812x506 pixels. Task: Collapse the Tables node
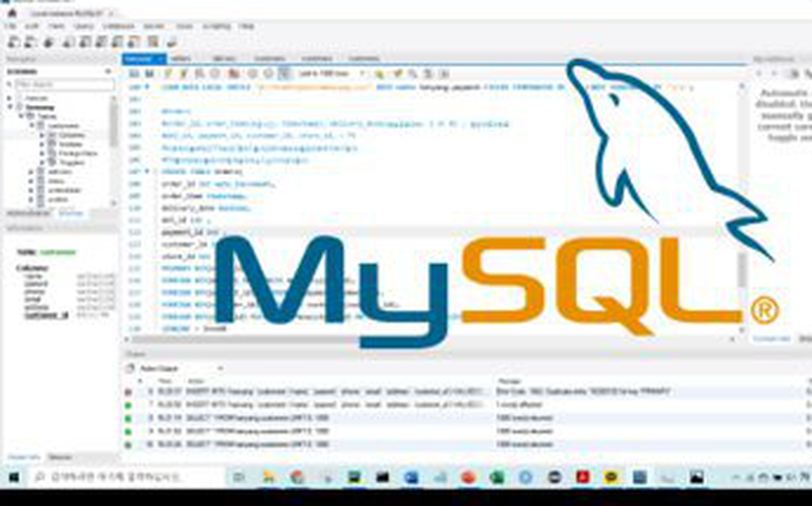point(21,117)
